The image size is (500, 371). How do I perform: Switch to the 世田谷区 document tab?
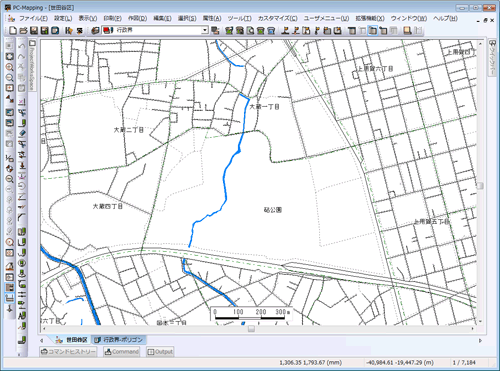click(x=71, y=340)
